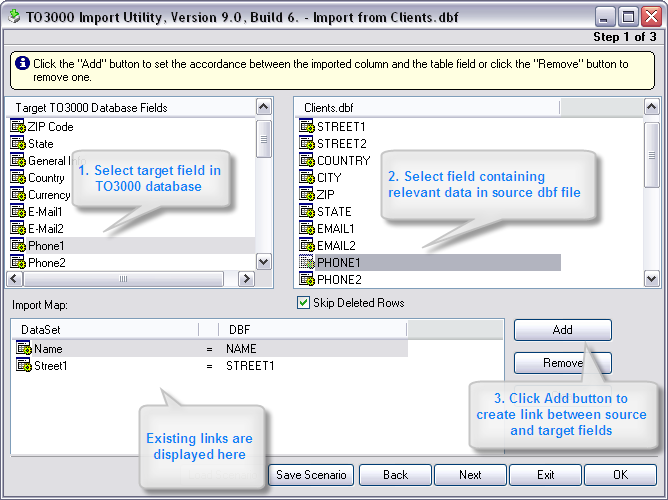668x500 pixels.
Task: Click the EMAIL2 column icon
Action: coord(307,246)
